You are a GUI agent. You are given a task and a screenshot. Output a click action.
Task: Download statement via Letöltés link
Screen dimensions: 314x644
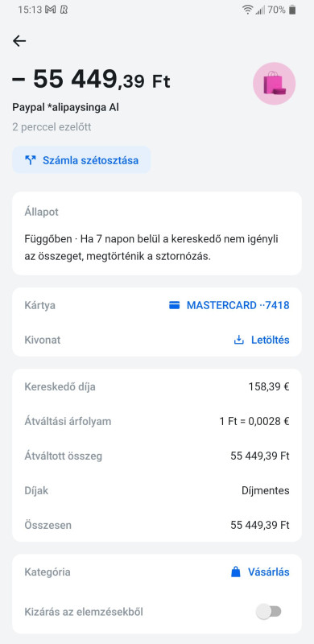pos(262,340)
